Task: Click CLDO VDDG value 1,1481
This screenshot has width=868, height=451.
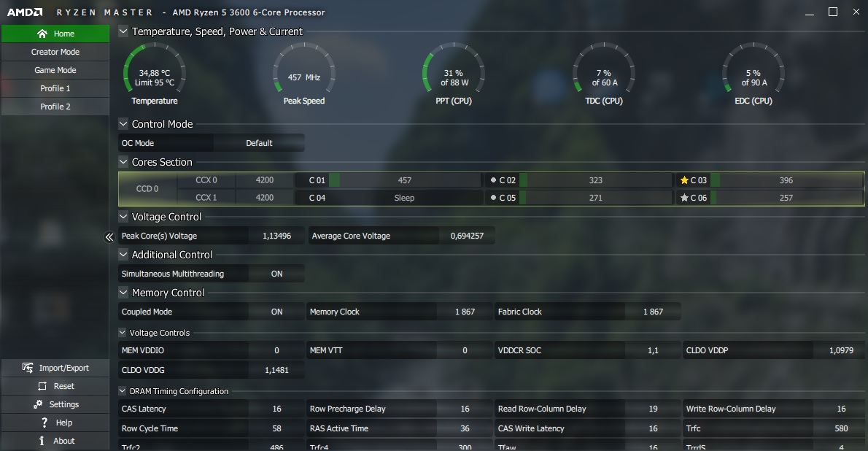Action: (x=276, y=370)
